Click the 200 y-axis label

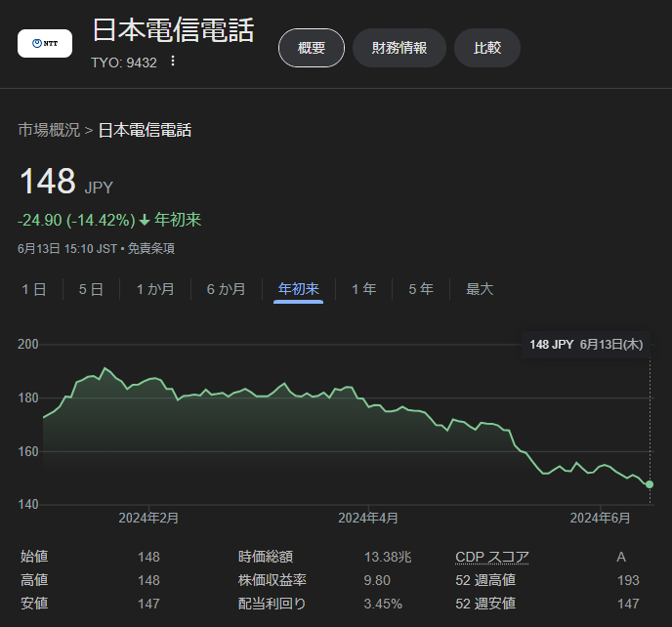[x=28, y=344]
